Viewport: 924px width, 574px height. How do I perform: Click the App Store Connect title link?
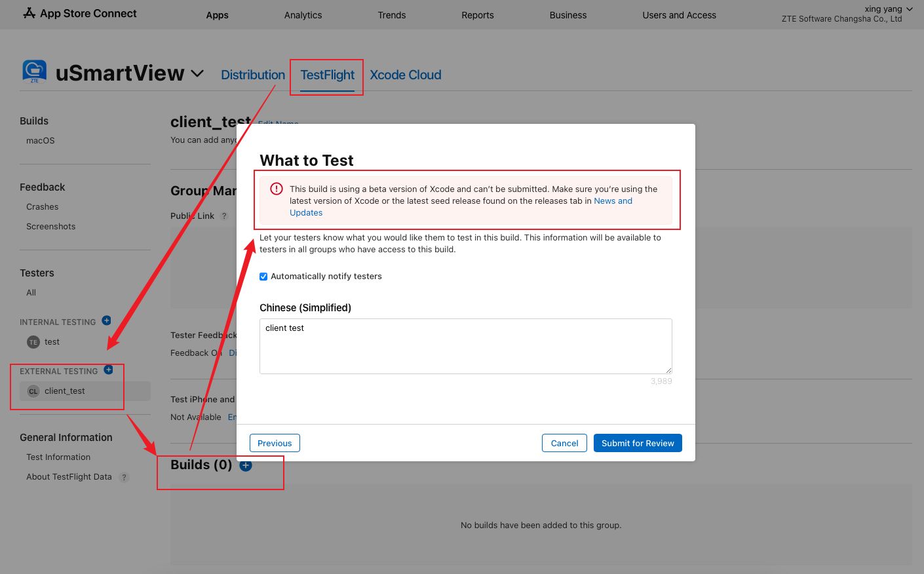[88, 13]
